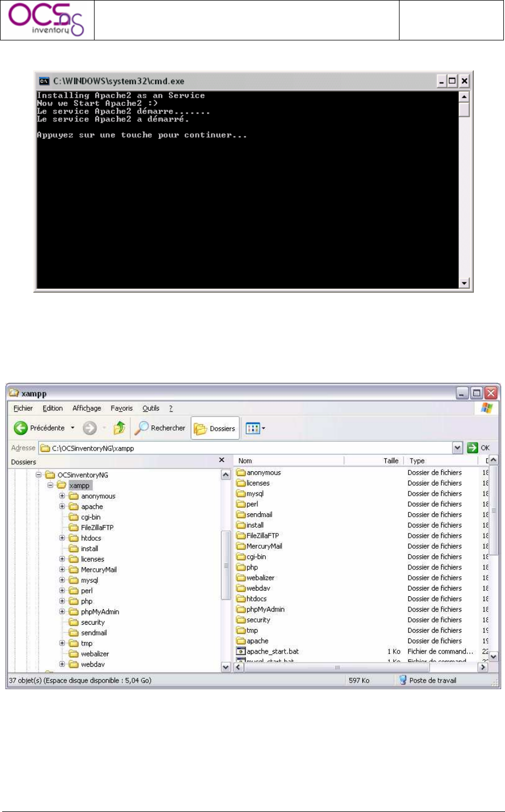
Task: Expand the htdocs folder in the tree
Action: click(62, 538)
